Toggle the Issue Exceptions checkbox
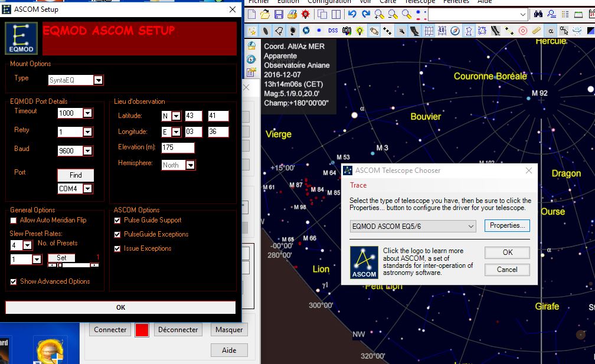The width and height of the screenshot is (595, 364). click(x=117, y=249)
